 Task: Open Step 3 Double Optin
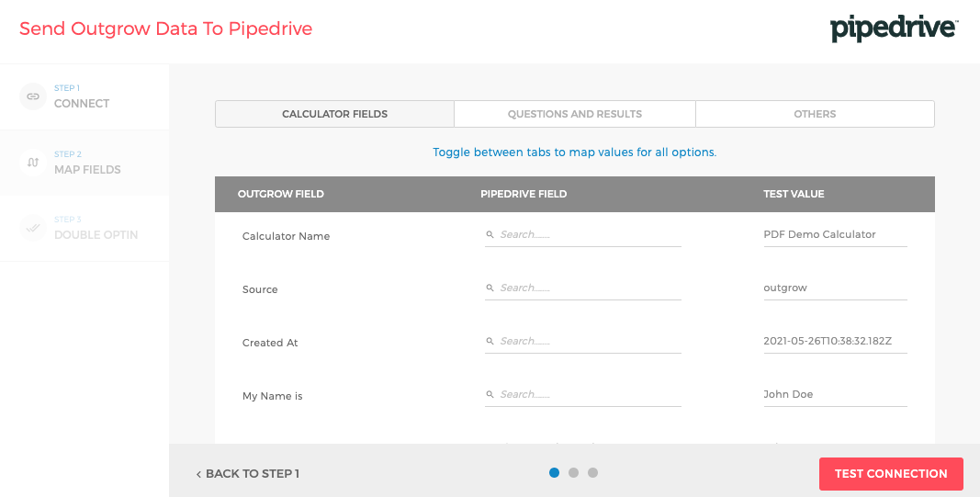pos(84,228)
